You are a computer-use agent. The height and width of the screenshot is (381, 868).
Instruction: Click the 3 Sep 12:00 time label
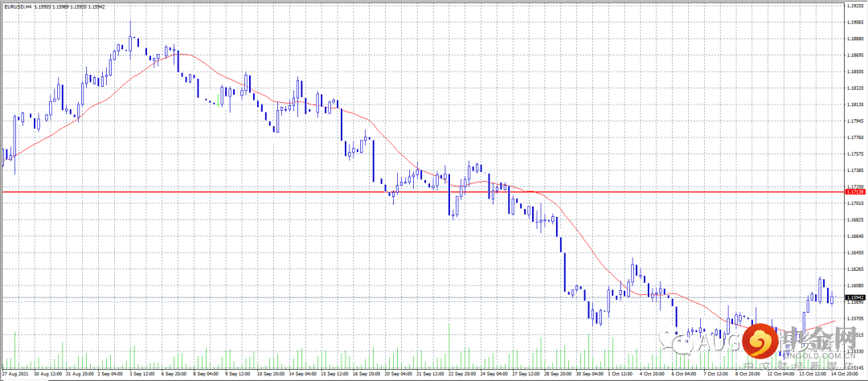141,374
